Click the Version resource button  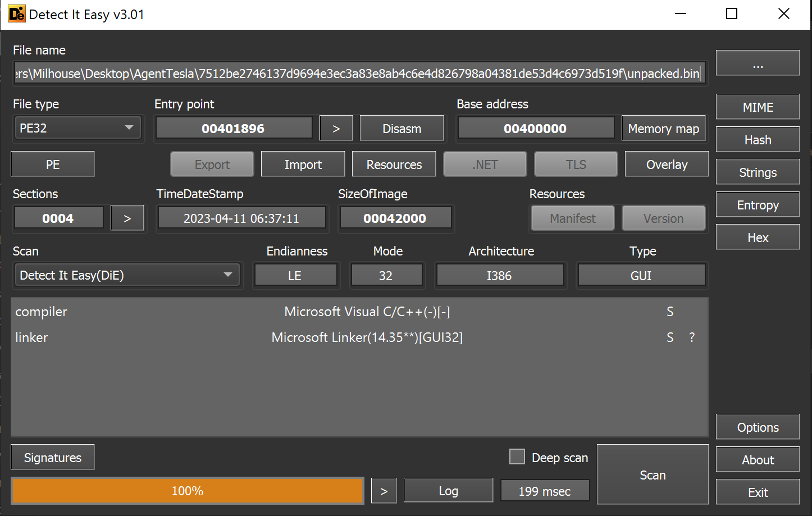pos(664,218)
